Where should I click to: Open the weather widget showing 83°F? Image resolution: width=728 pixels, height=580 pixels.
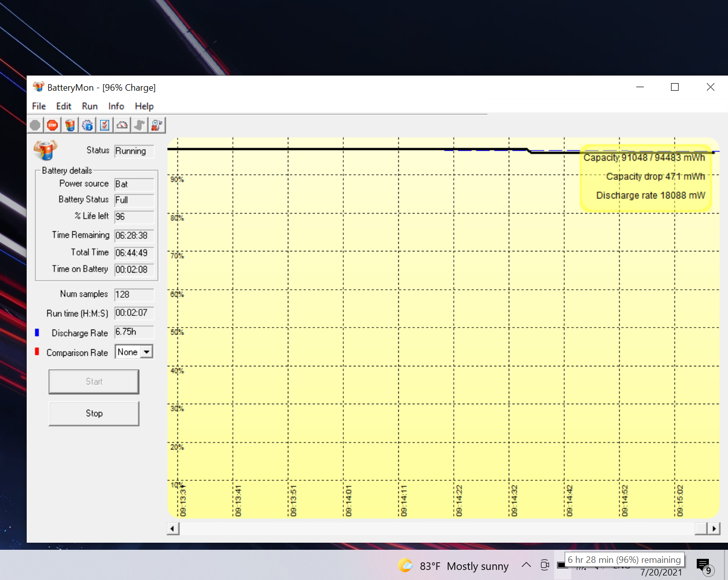(453, 566)
